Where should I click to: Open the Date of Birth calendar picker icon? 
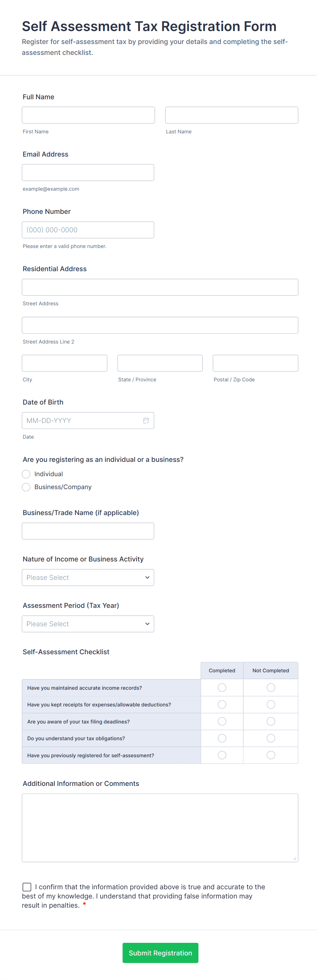146,420
